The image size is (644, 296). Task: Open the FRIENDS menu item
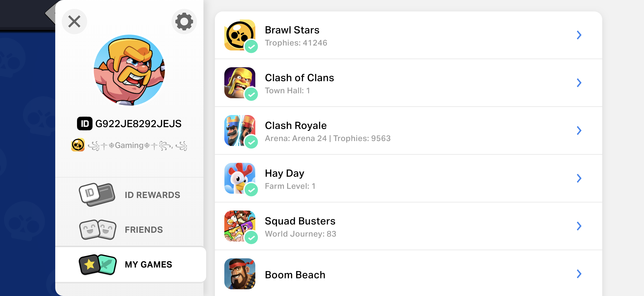(130, 230)
